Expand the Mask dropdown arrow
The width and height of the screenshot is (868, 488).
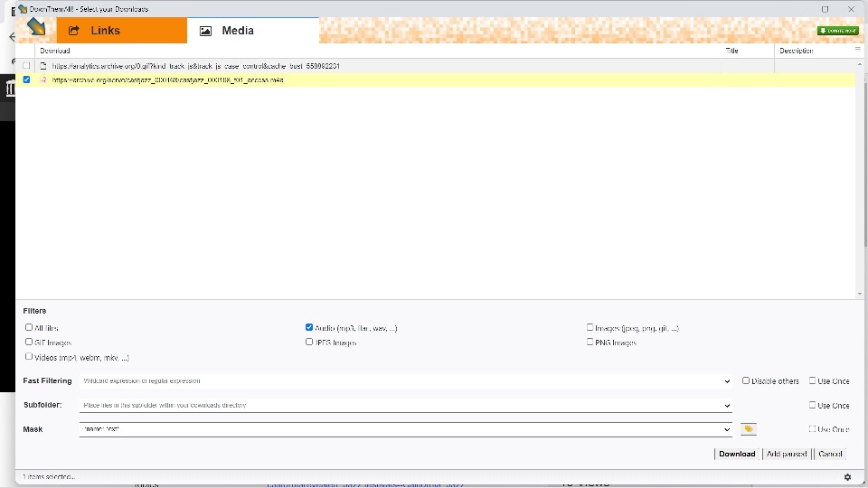click(728, 429)
